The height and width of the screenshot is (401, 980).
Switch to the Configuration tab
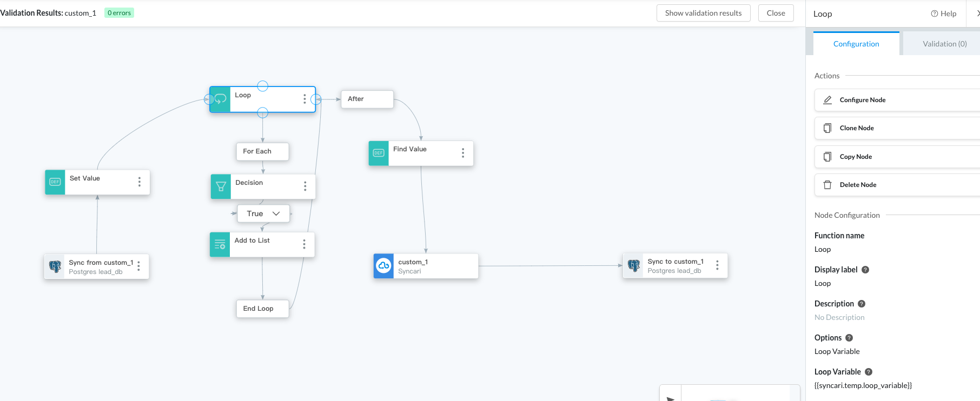coord(856,44)
